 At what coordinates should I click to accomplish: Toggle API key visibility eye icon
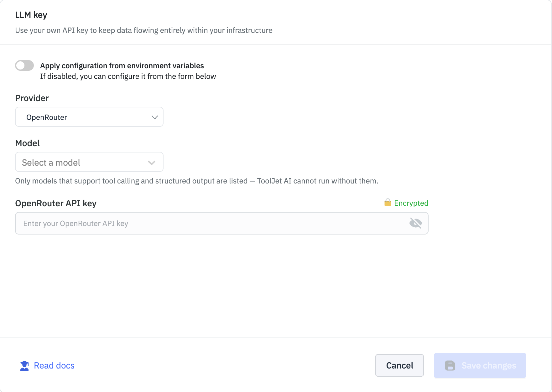click(415, 223)
